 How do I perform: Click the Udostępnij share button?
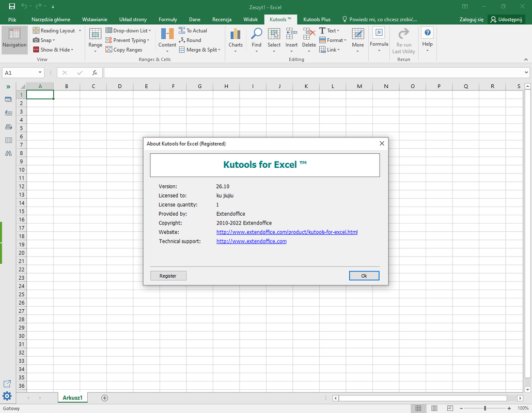(506, 19)
